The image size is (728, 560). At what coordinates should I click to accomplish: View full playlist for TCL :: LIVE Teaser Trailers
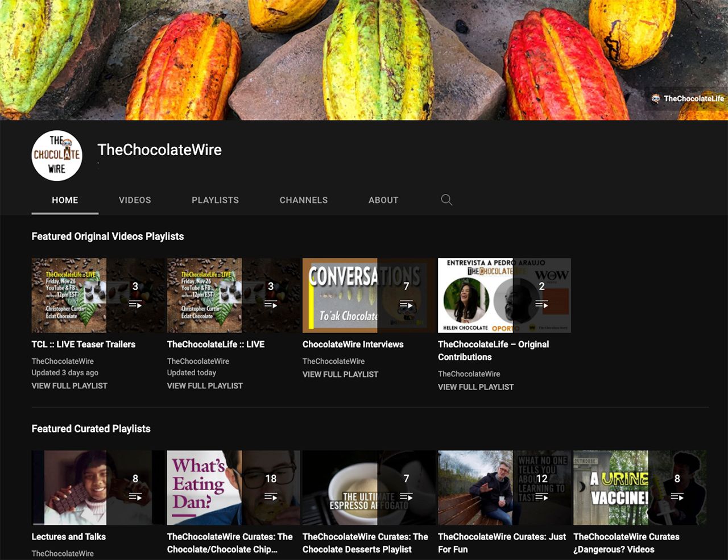(69, 385)
